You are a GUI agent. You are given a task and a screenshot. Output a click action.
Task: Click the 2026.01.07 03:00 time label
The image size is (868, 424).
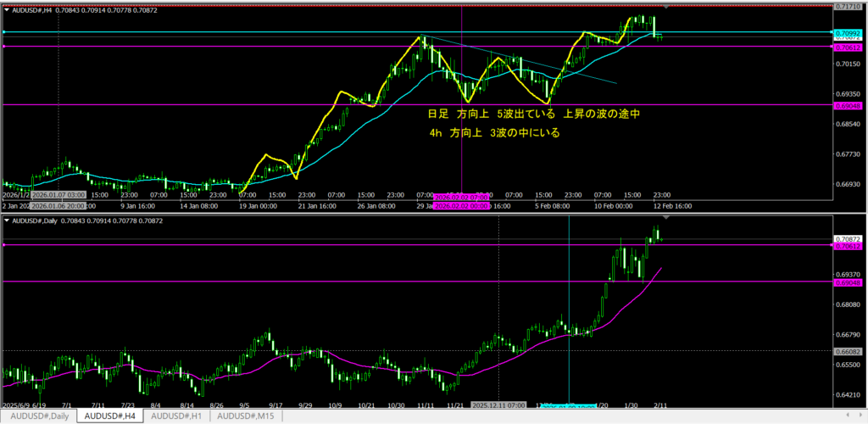[58, 194]
